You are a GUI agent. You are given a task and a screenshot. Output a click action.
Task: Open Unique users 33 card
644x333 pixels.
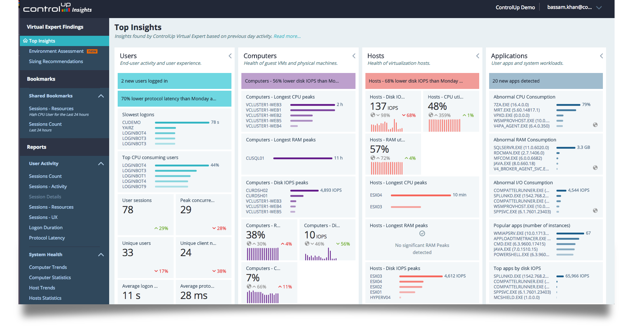[146, 258]
